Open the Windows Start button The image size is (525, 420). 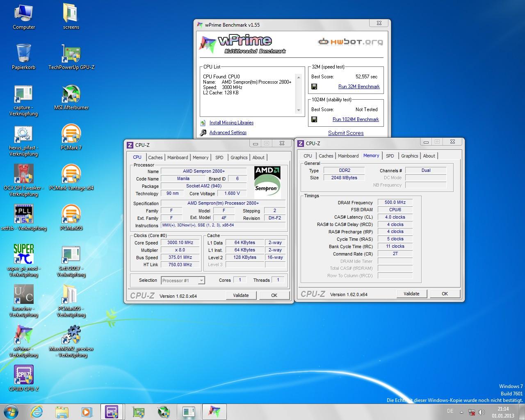(11, 411)
